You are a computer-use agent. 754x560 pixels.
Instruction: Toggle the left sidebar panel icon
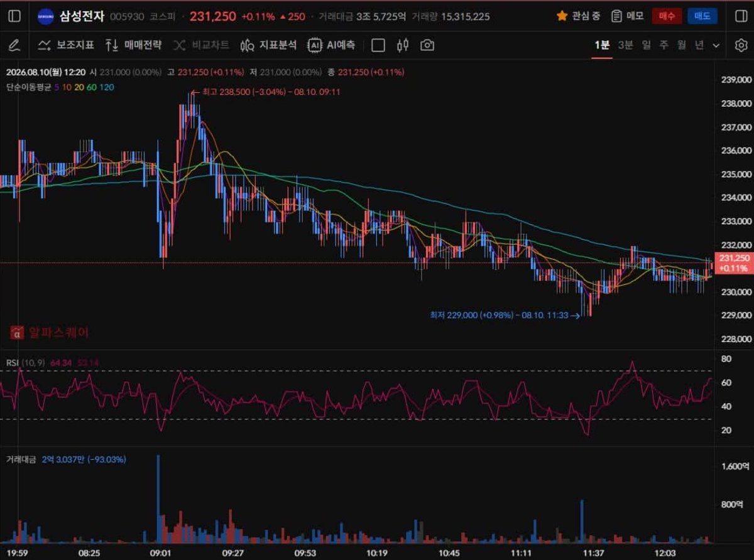(x=14, y=16)
